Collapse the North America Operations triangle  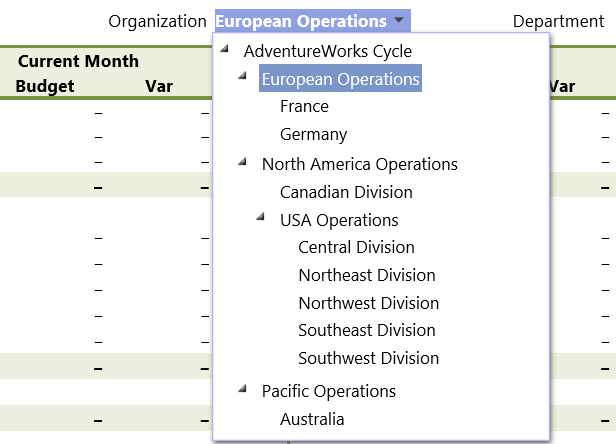[241, 161]
